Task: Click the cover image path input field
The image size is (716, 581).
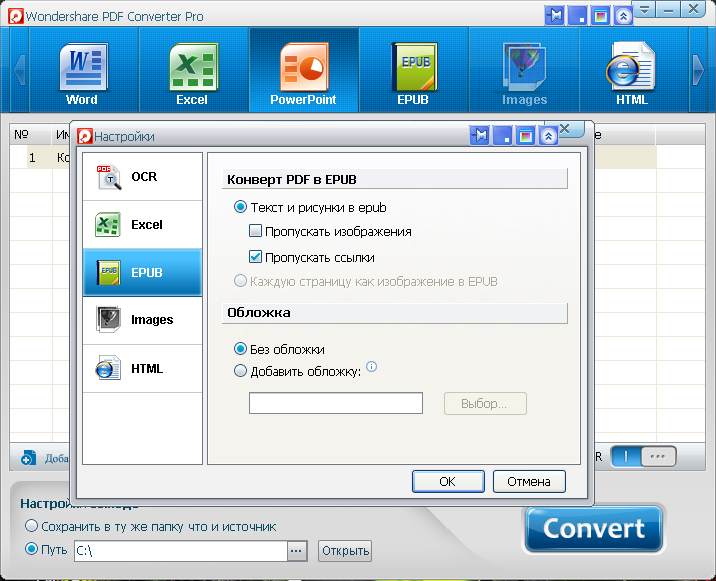Action: pos(336,404)
